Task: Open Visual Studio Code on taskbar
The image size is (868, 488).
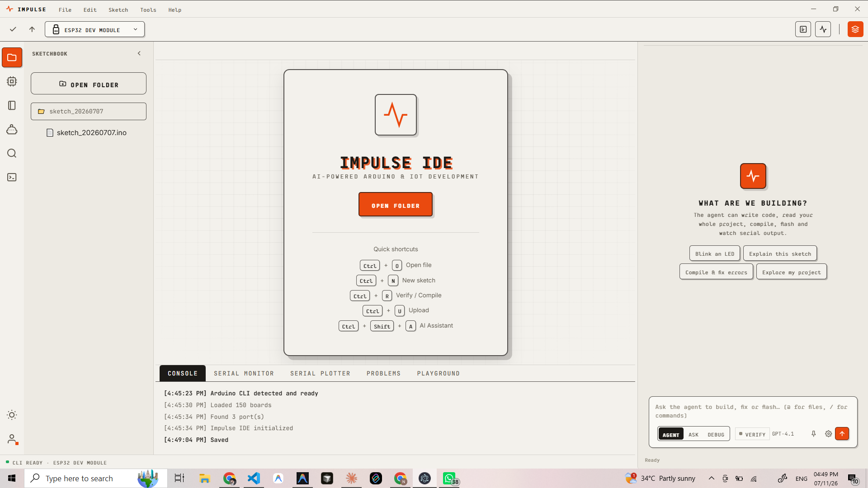Action: pos(254,479)
